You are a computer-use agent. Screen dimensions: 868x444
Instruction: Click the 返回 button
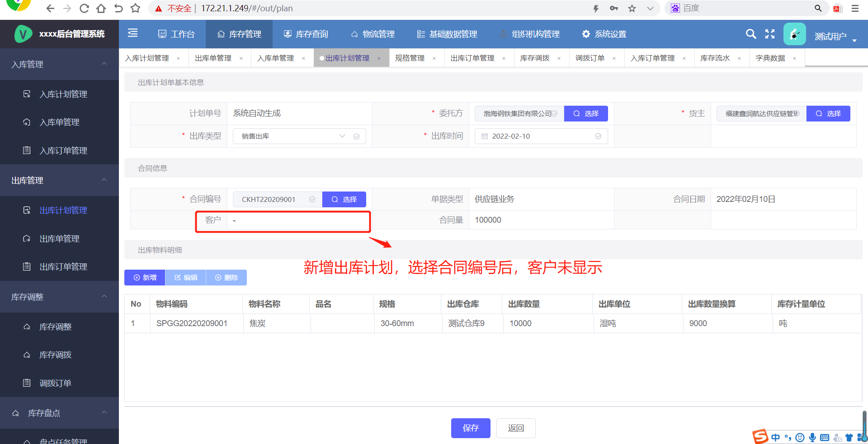pos(516,428)
